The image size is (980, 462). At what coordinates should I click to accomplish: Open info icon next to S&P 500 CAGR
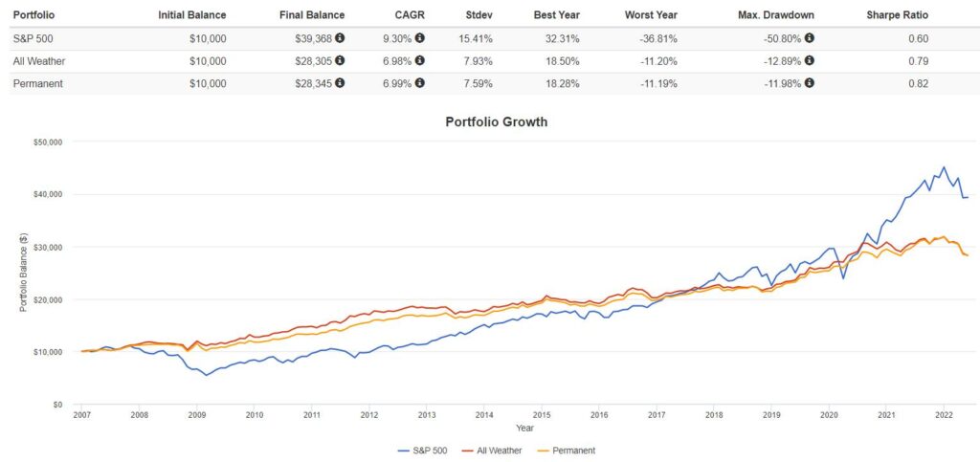[419, 38]
